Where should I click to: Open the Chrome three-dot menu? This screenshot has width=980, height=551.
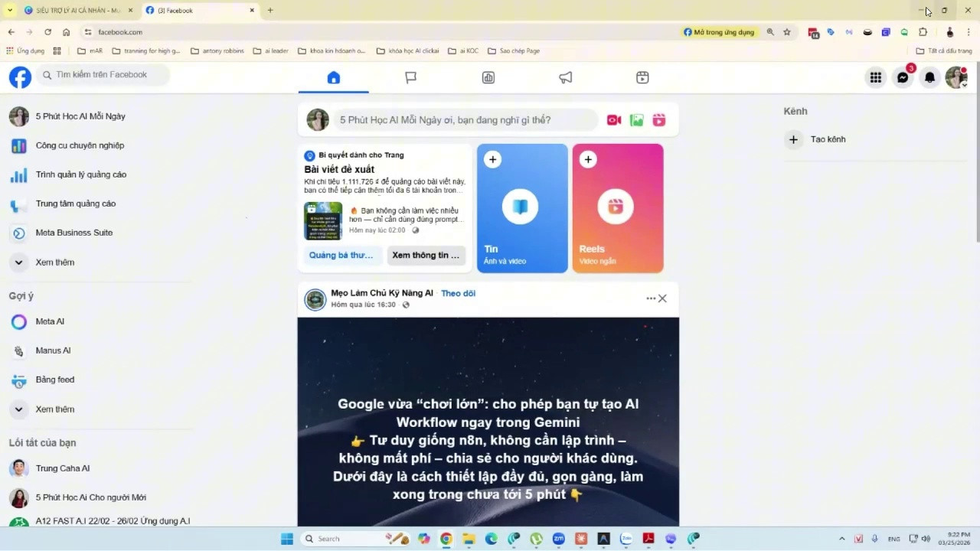(968, 32)
